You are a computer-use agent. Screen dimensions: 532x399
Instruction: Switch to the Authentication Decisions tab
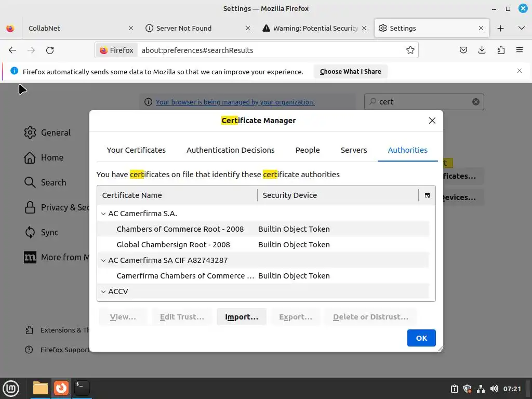click(x=230, y=150)
